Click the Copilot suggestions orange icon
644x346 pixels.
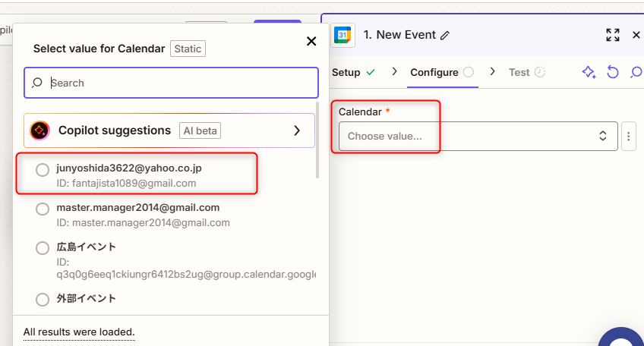[x=39, y=131]
